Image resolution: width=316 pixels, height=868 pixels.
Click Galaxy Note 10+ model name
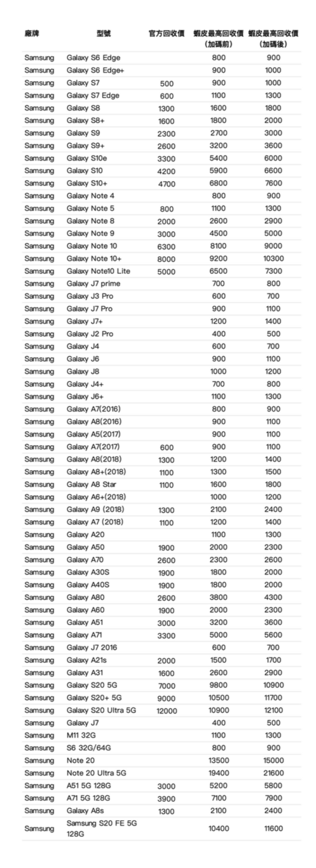94,258
